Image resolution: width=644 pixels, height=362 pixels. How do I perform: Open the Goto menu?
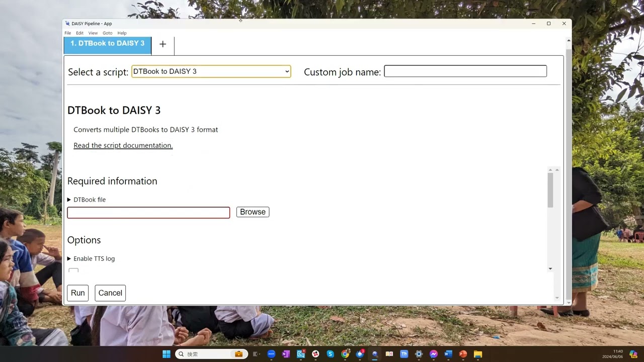(x=108, y=33)
